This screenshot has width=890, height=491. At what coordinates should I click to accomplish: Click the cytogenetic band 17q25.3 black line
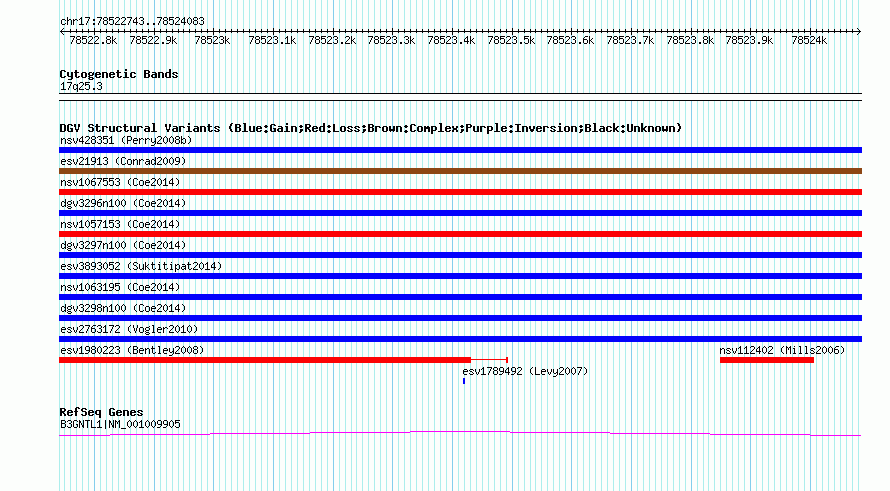(460, 97)
